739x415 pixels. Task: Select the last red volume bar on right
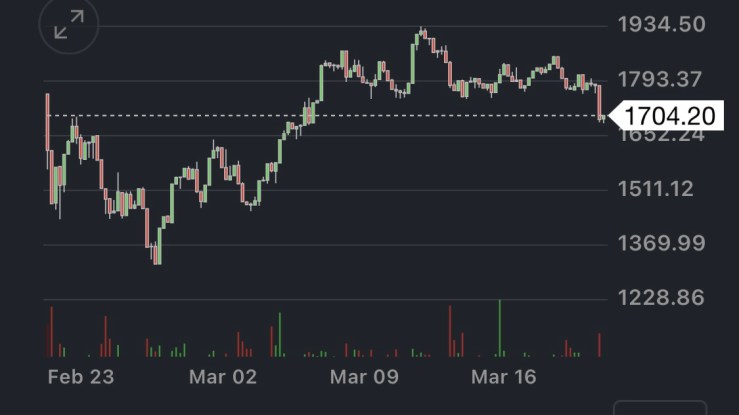[600, 344]
